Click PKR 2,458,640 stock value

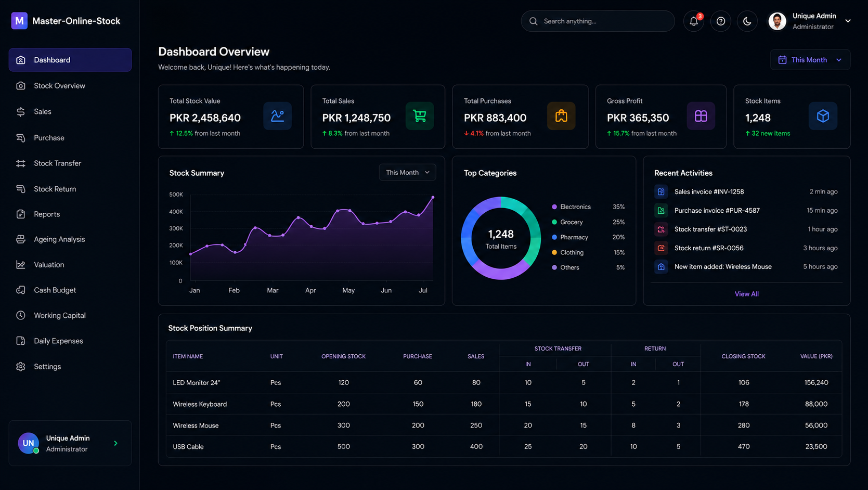click(x=205, y=118)
